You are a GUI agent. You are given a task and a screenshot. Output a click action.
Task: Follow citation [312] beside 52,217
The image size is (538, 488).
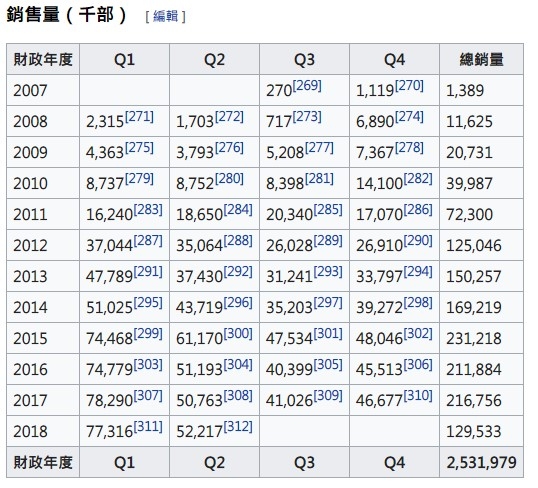(238, 427)
